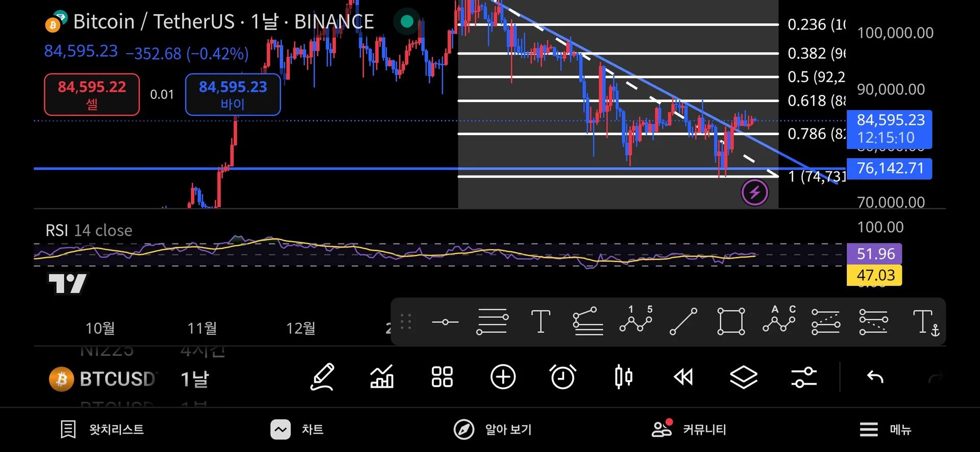Screen dimensions: 980x452
Task: Select the trend line tool
Action: pyautogui.click(x=683, y=322)
